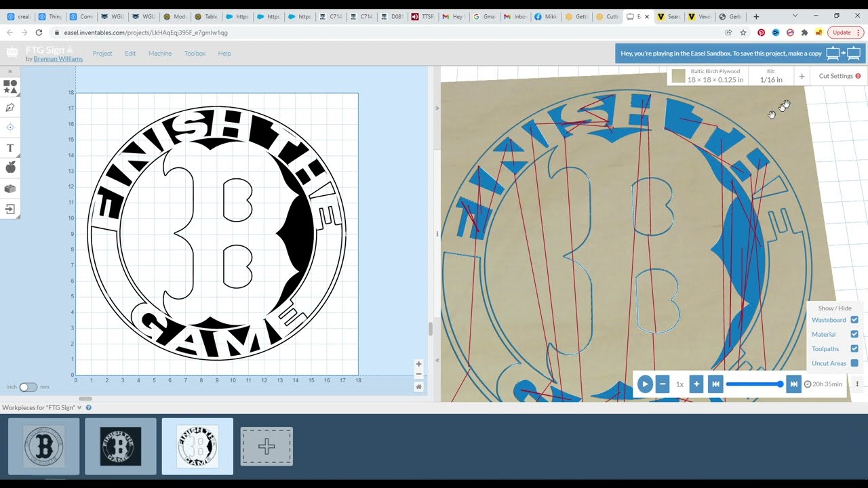
Task: Select the Text tool
Action: point(10,148)
